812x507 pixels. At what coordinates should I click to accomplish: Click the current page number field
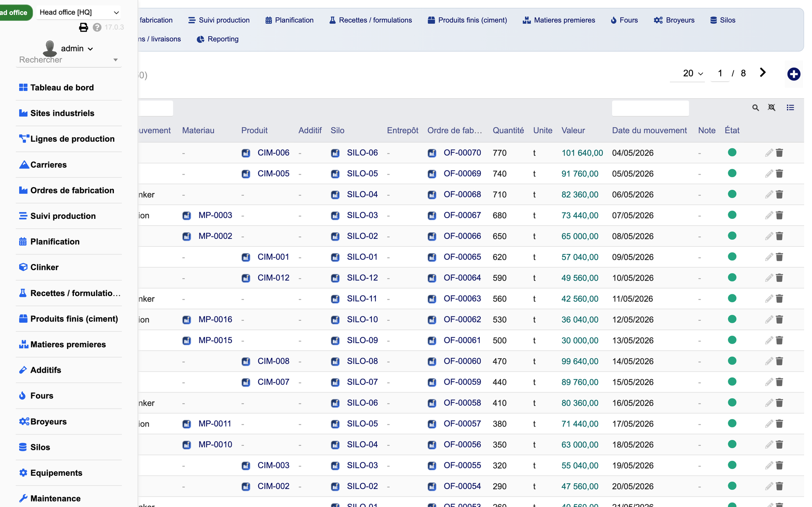pyautogui.click(x=720, y=73)
